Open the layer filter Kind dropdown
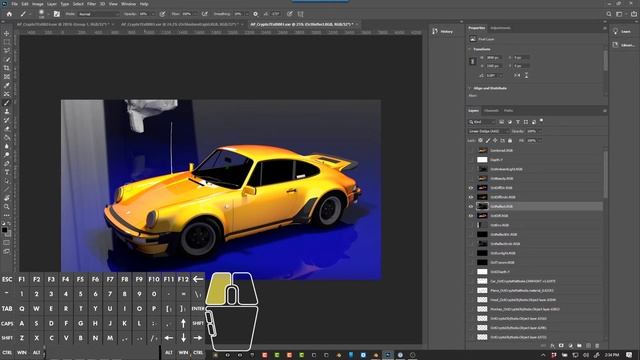Image resolution: width=640 pixels, height=360 pixels. click(482, 122)
